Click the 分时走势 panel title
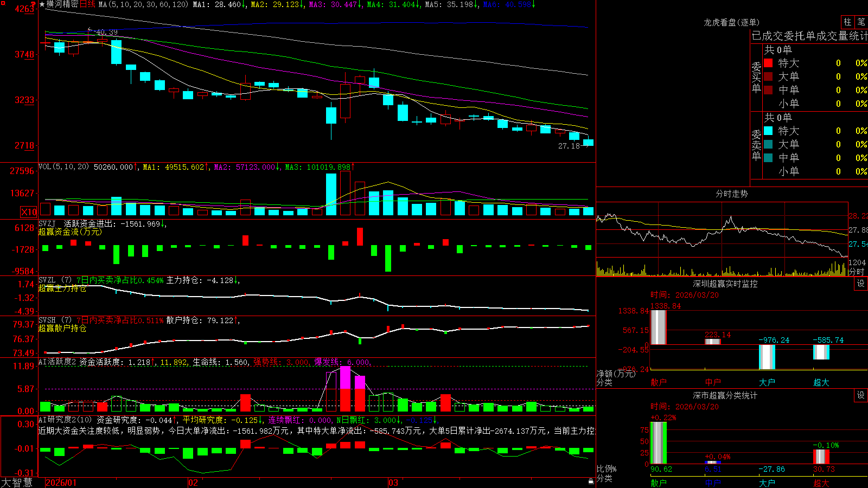 [731, 194]
